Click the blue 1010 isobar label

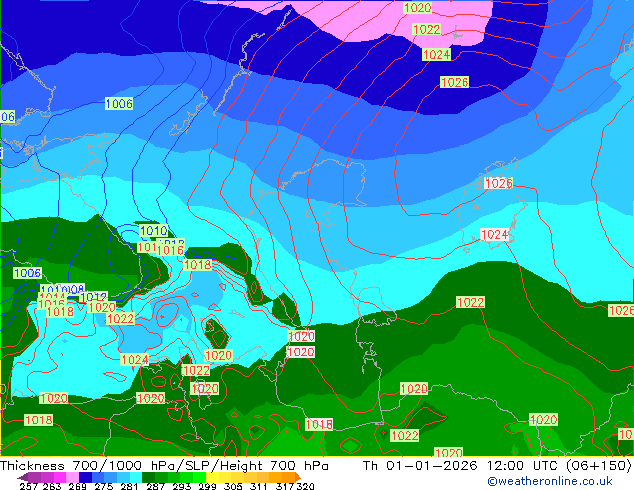153,231
